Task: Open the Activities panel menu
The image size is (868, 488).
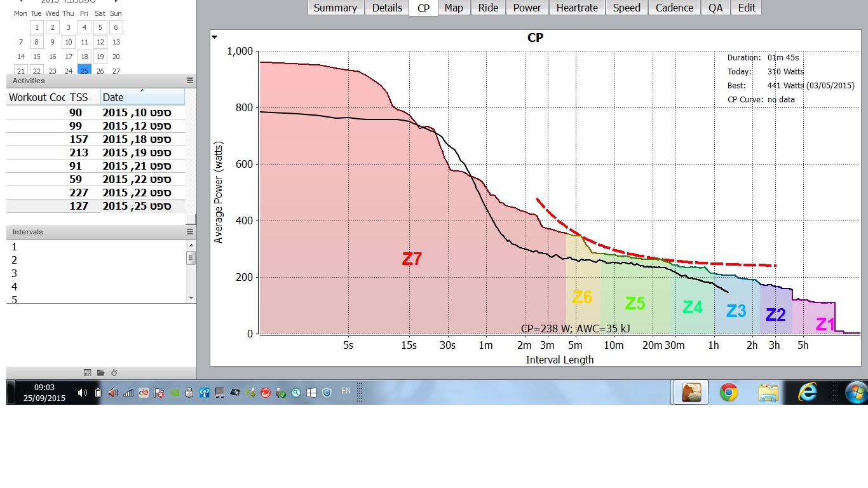Action: (x=190, y=81)
